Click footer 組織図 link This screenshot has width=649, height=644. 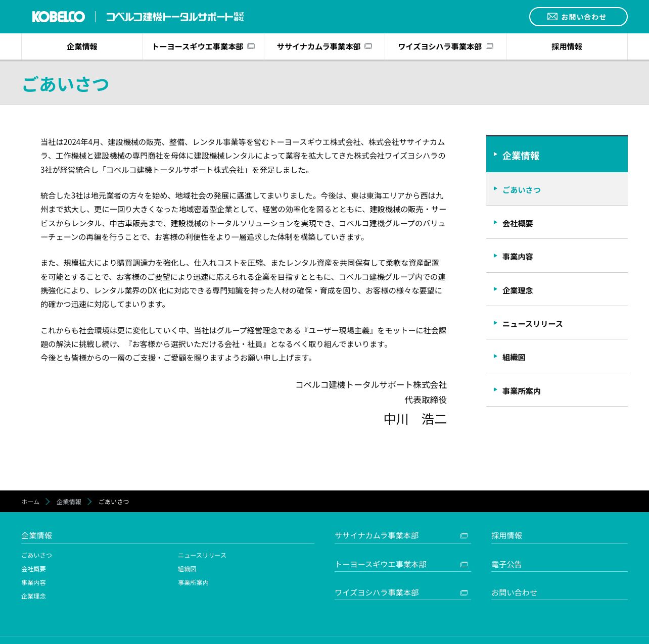pos(187,569)
